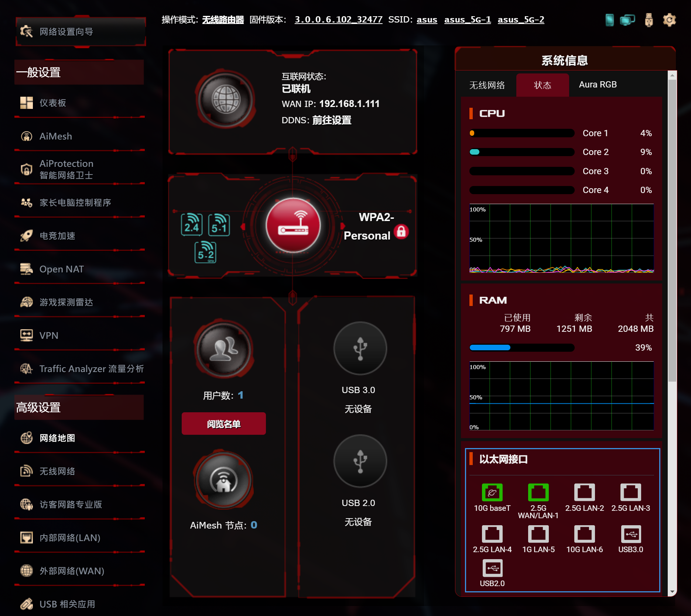Click the 无线网络 wireless icon

pyautogui.click(x=27, y=471)
